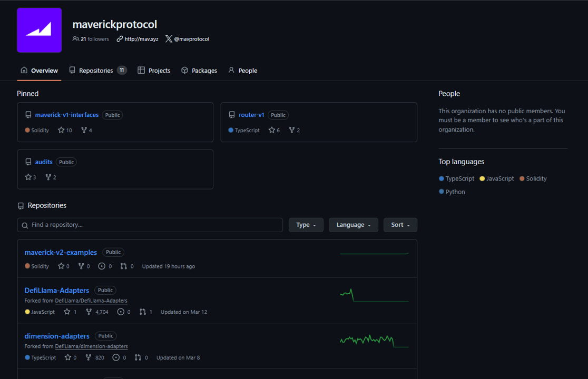Click the JavaScript yellow dot in Top languages
This screenshot has height=379, width=588.
tap(482, 178)
